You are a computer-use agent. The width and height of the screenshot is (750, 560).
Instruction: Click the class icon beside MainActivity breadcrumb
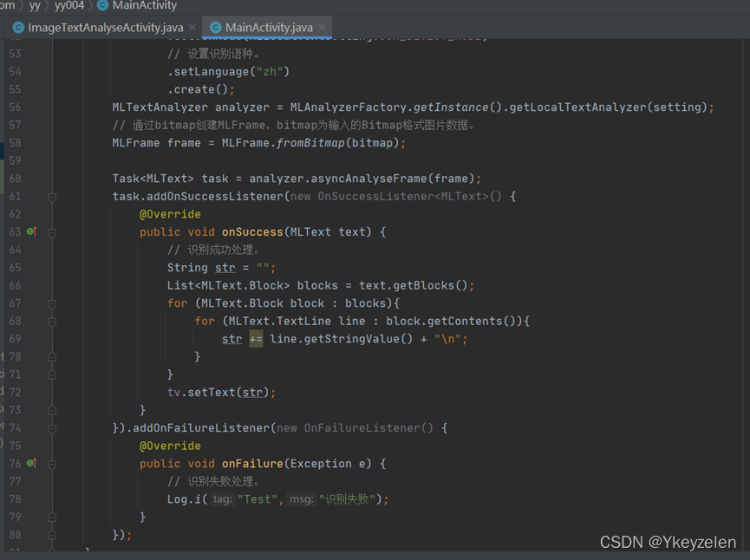click(103, 5)
